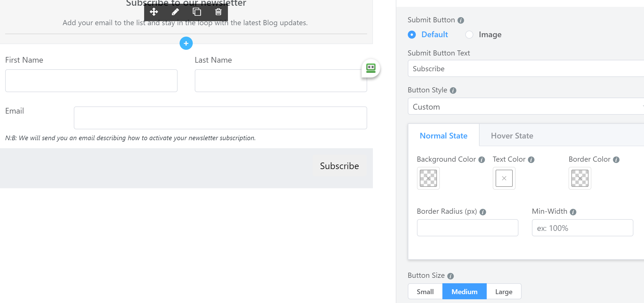Viewport: 644px width, 303px height.
Task: Open the Background Color swatch picker
Action: pos(428,178)
